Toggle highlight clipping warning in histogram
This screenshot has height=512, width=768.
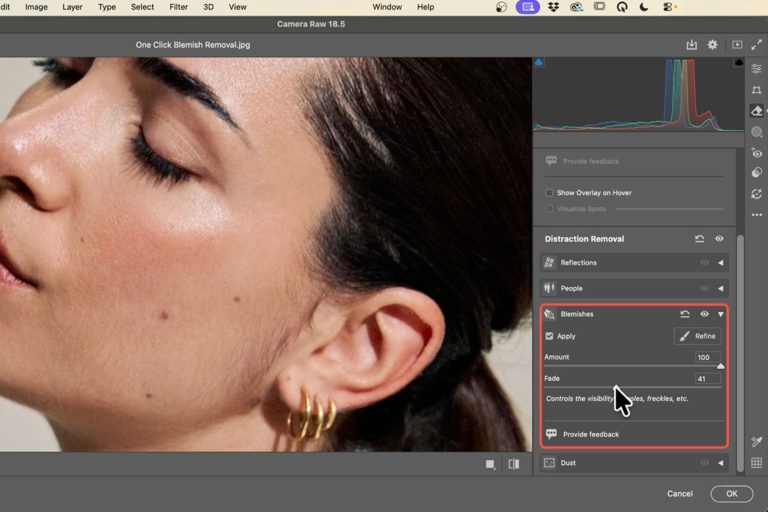coord(739,62)
